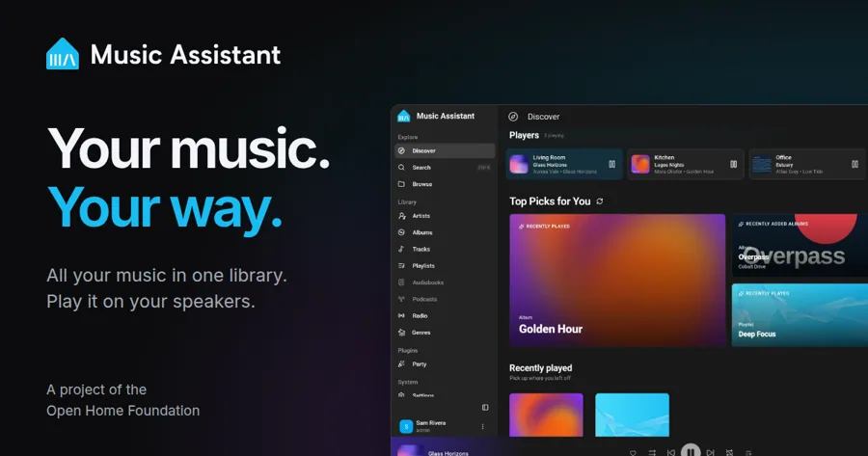Click the 'Ctrl K' shortcut hint beside Search
The image size is (868, 456).
click(x=484, y=167)
